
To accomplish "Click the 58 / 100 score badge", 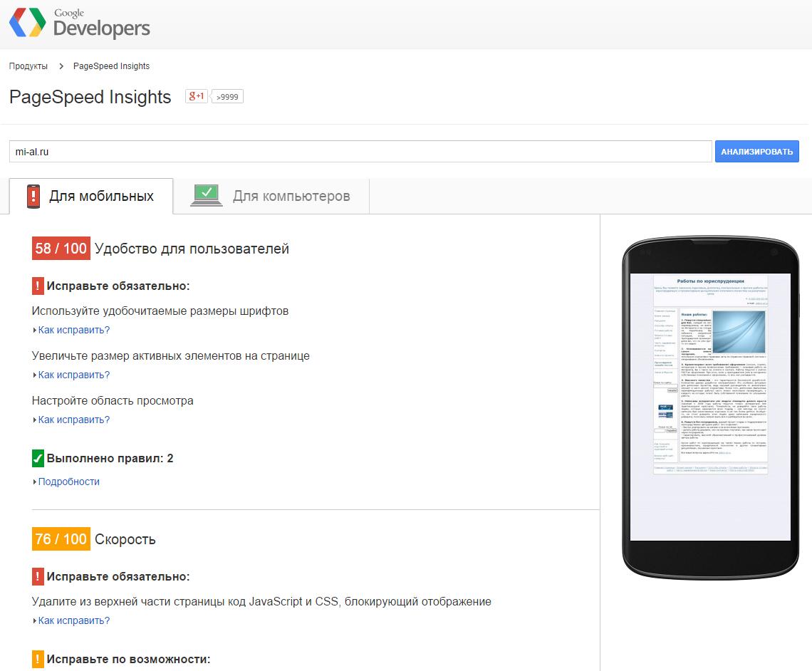I will tap(61, 249).
